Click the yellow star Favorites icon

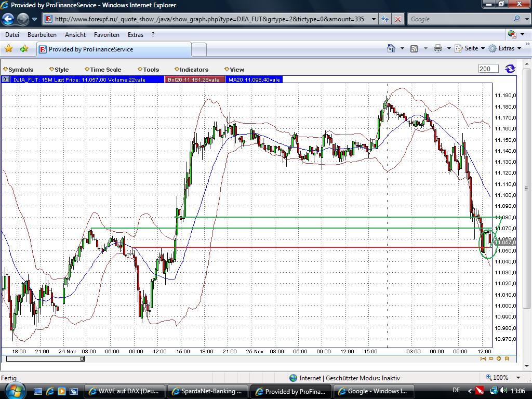[x=9, y=47]
